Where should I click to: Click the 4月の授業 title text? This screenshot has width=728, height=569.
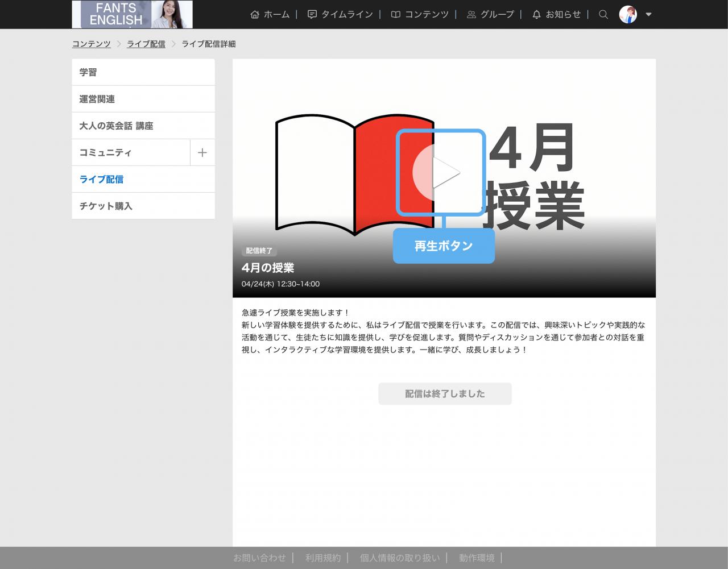click(268, 268)
